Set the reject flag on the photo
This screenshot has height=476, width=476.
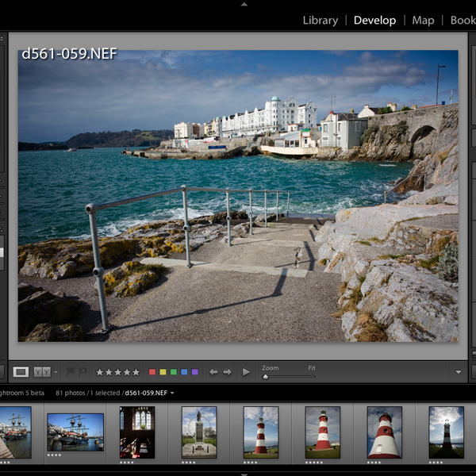tap(83, 371)
